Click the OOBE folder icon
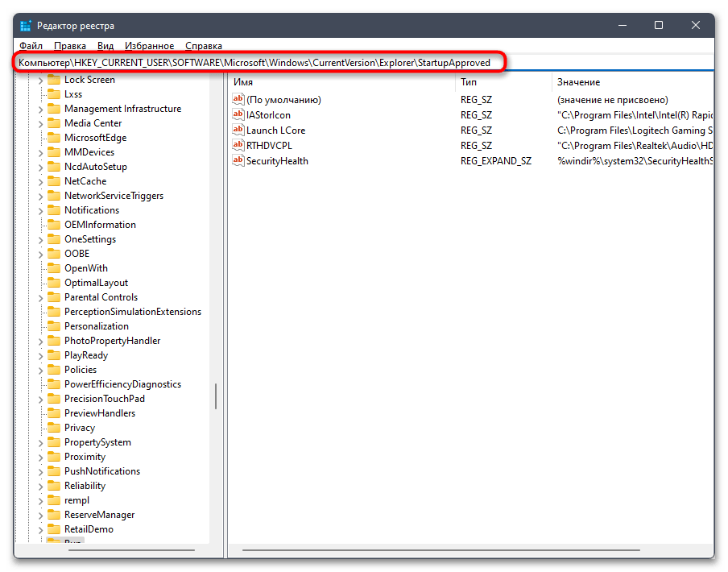 click(x=54, y=254)
